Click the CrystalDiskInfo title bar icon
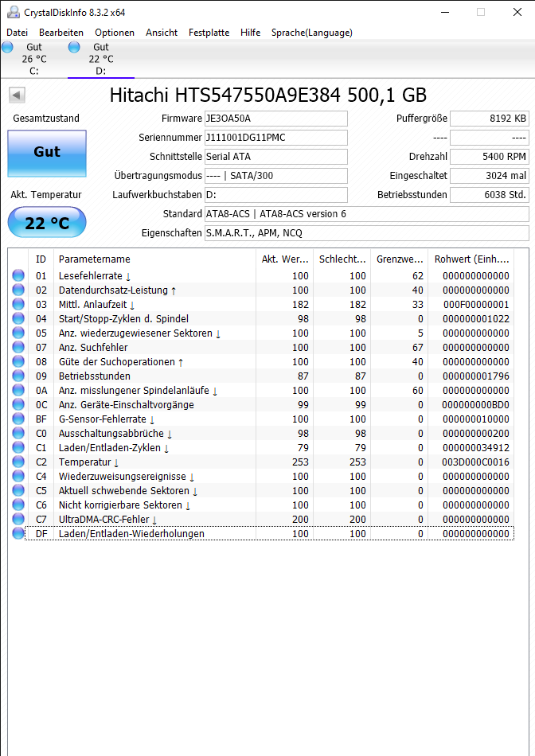Image resolution: width=535 pixels, height=756 pixels. [x=14, y=12]
